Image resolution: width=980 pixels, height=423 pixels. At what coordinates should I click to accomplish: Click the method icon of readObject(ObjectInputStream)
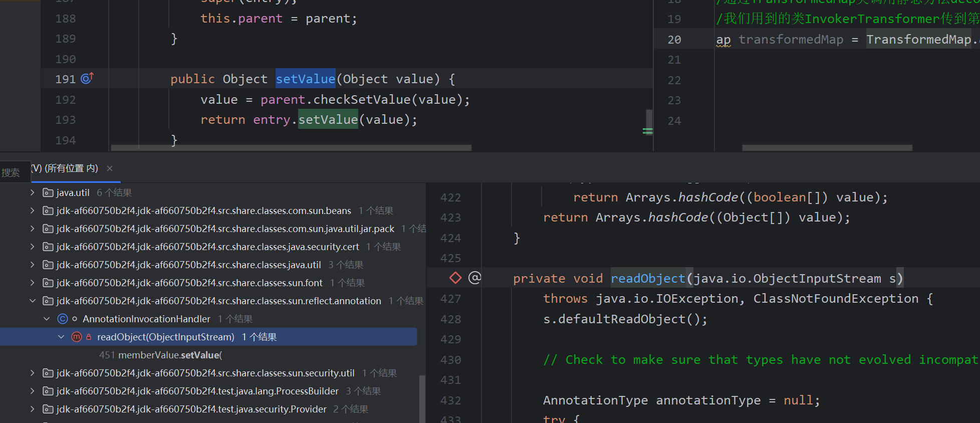click(x=77, y=337)
